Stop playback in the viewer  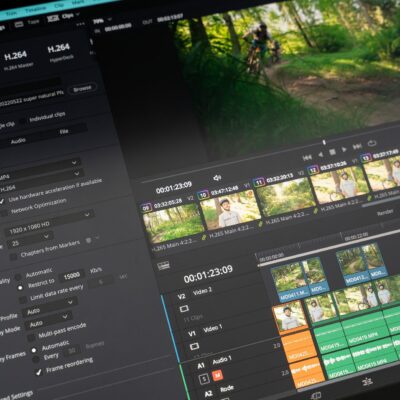point(332,152)
